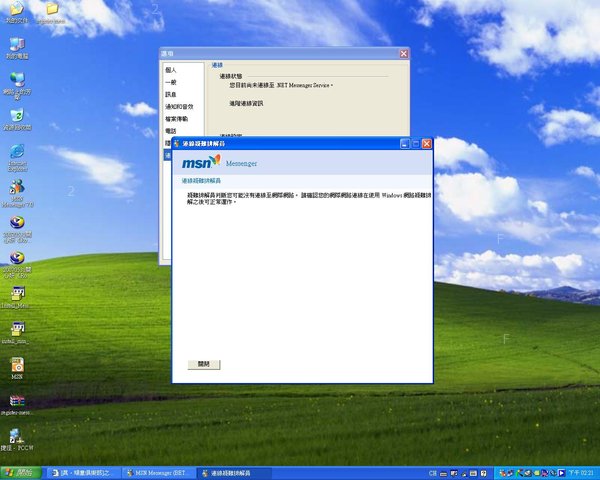
Task: Click the msn butterfly logo in troubleshooter
Action: tap(201, 162)
